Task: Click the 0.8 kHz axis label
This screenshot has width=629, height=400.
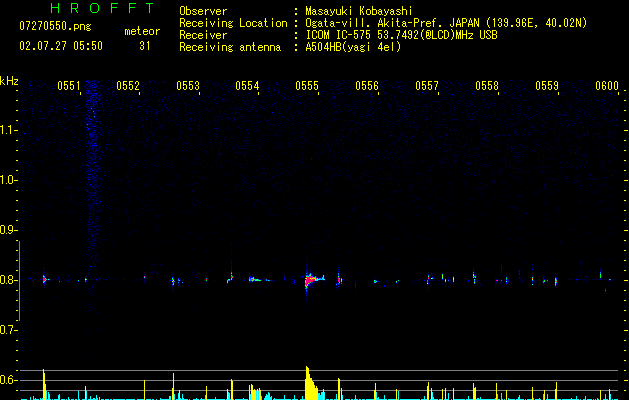Action: point(8,280)
